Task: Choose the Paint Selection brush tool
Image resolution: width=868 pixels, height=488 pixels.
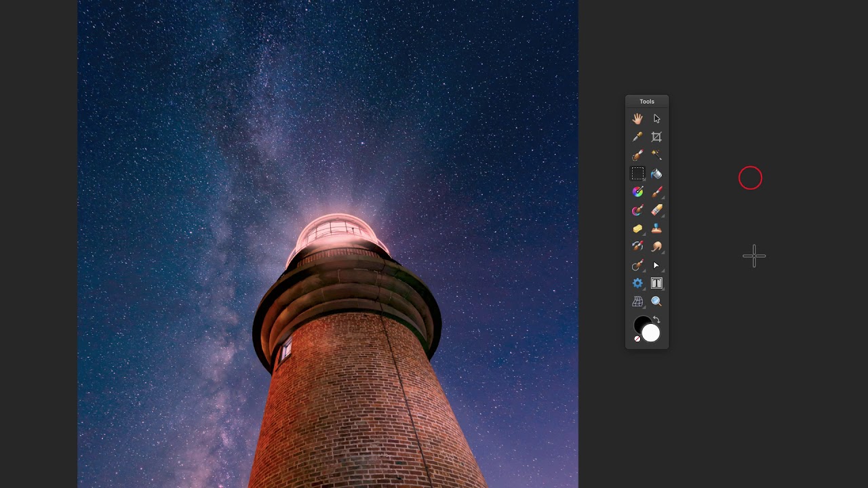Action: tap(637, 155)
